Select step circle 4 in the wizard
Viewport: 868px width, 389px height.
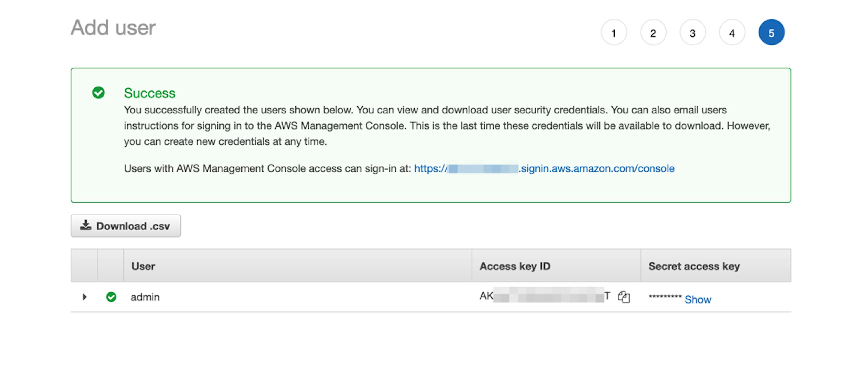(732, 33)
